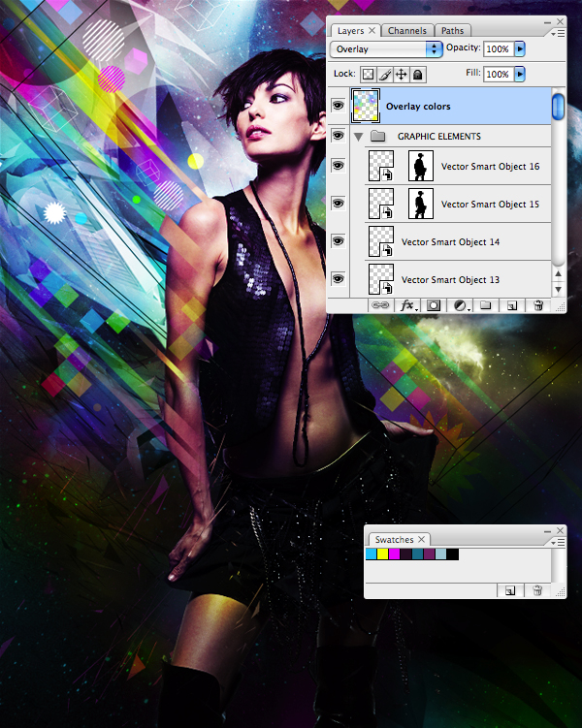This screenshot has width=582, height=728.
Task: Minimize the Swatches panel
Action: (547, 530)
